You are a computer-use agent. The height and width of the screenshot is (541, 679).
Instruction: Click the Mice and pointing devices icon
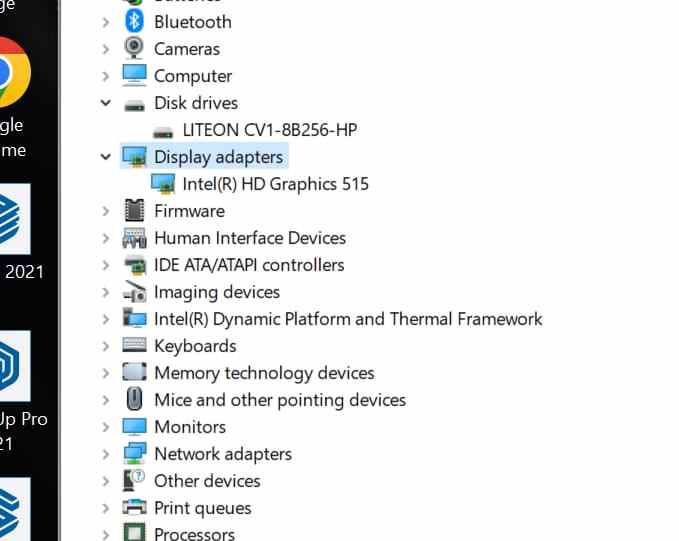(x=134, y=400)
